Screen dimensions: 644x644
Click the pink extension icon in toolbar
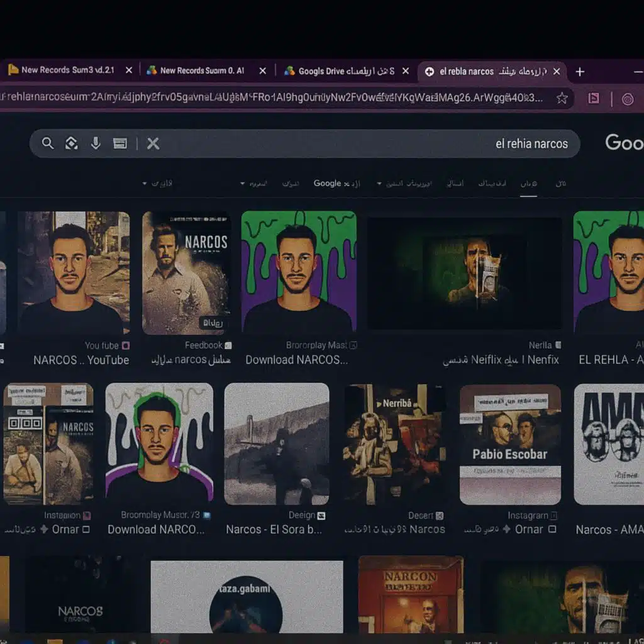593,98
